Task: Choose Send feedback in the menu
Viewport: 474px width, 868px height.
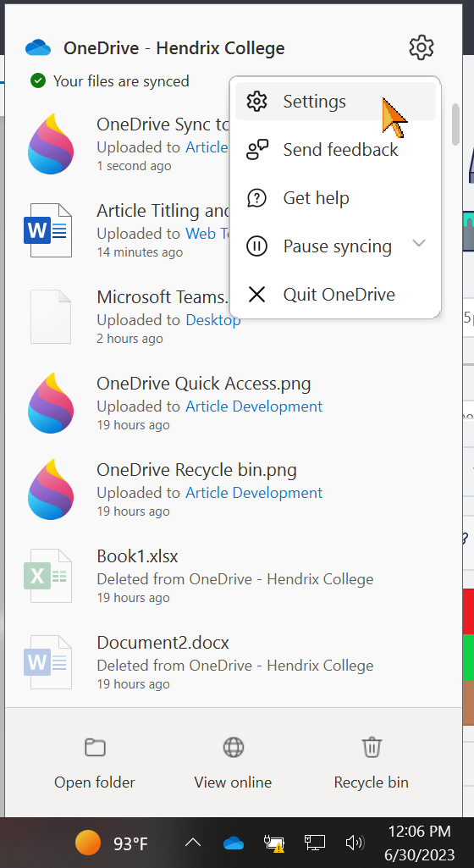Action: click(x=335, y=149)
